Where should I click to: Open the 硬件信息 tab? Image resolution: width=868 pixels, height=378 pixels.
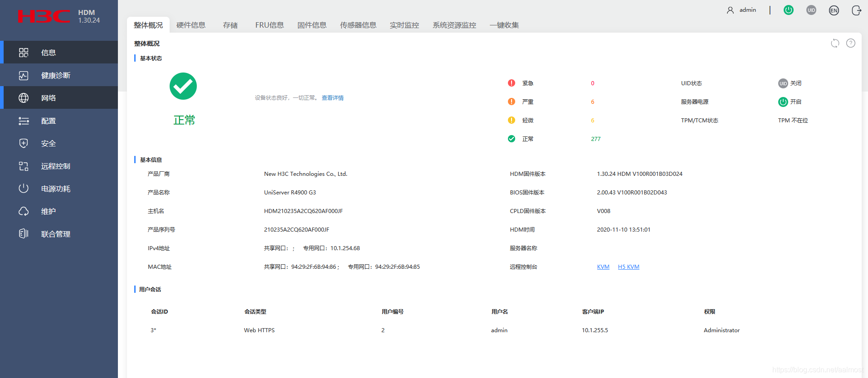coord(191,25)
